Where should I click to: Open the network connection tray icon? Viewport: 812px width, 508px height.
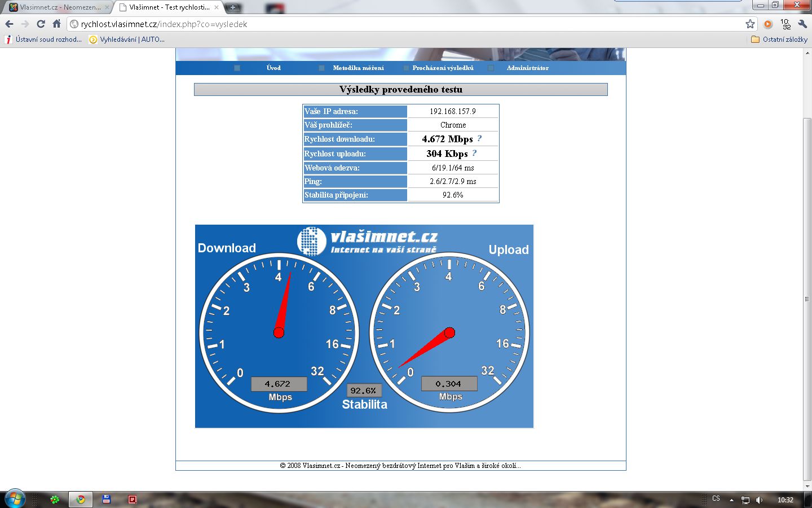point(745,500)
